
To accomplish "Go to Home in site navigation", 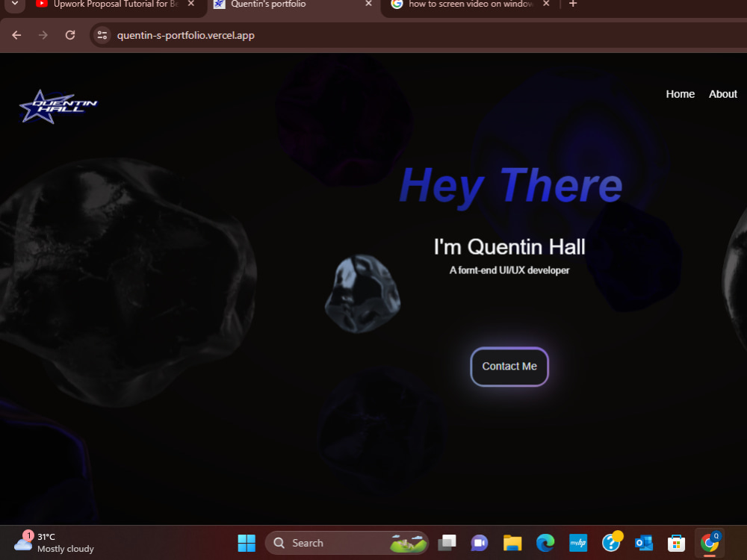I will [x=681, y=94].
